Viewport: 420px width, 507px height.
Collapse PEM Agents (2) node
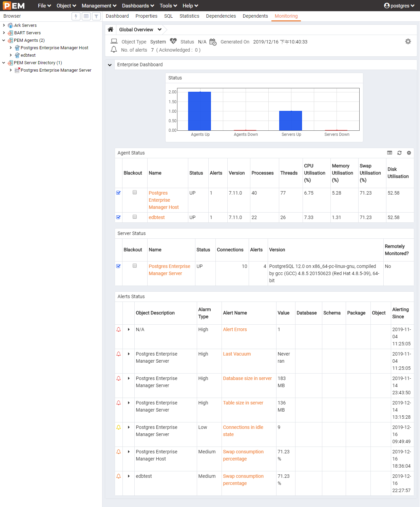tap(4, 40)
